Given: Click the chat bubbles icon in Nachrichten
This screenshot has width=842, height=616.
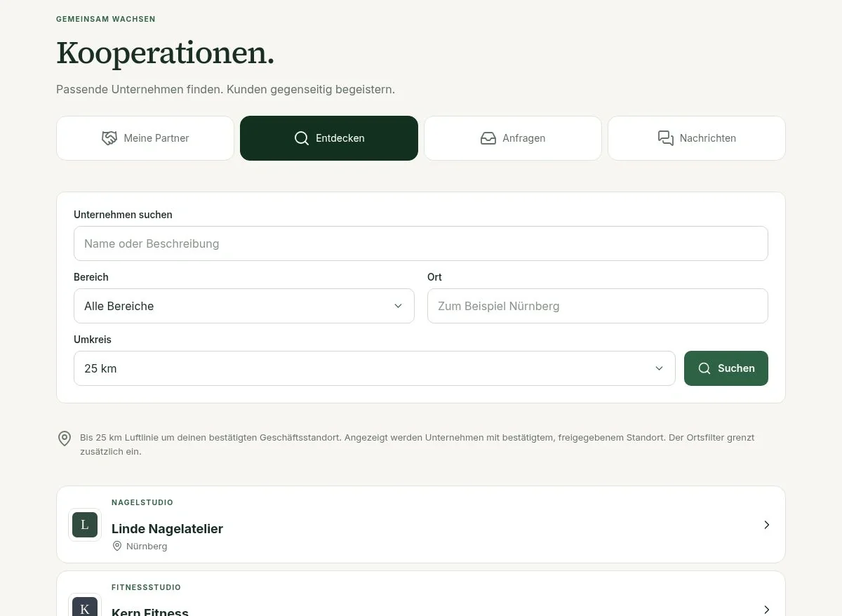Looking at the screenshot, I should [x=666, y=138].
